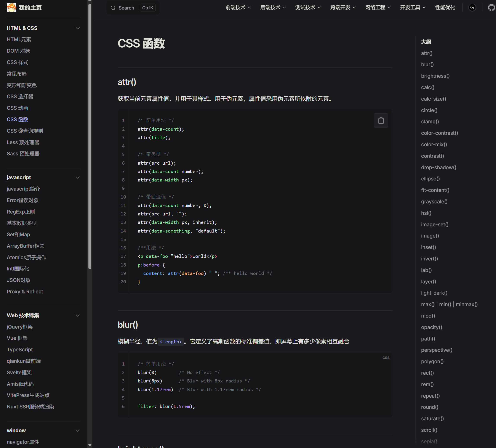Jump to clamp() in outline
This screenshot has height=448, width=496.
point(430,122)
